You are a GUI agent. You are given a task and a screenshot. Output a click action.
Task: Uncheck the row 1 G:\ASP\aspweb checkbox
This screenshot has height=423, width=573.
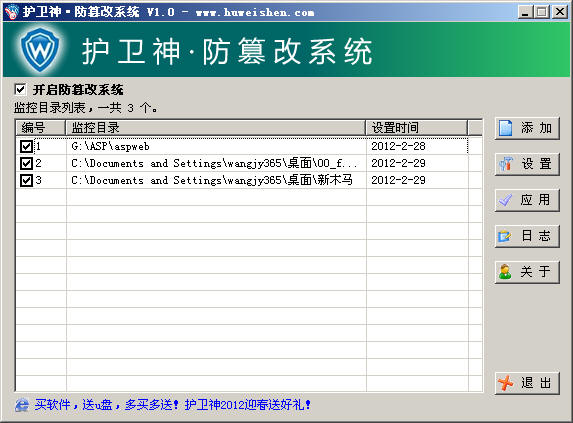26,146
